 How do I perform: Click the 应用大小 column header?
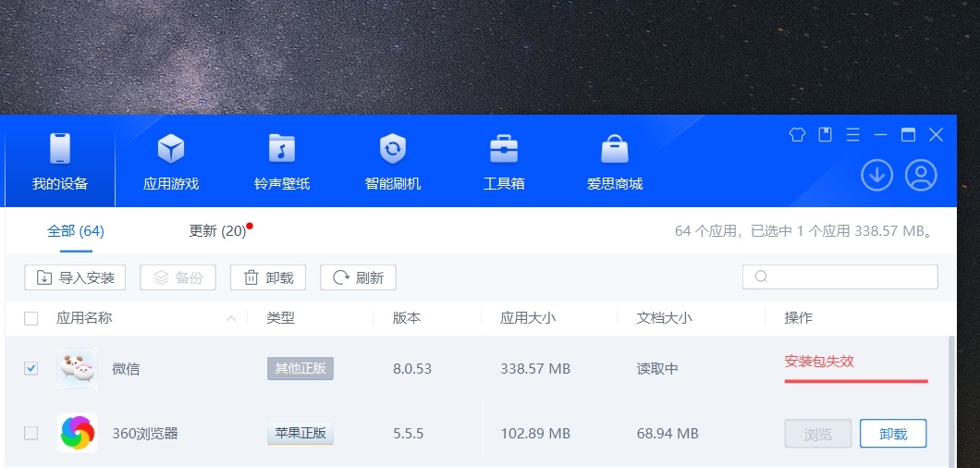click(x=528, y=318)
